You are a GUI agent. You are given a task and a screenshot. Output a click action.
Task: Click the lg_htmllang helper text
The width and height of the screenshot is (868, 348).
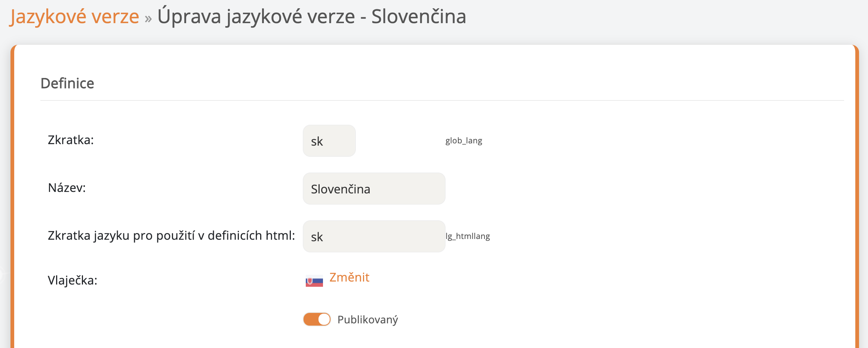468,236
